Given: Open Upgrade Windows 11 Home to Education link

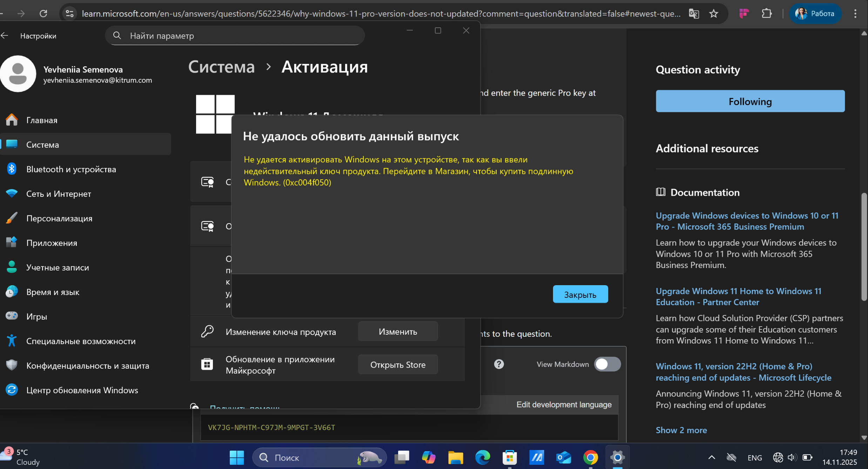Looking at the screenshot, I should point(738,296).
